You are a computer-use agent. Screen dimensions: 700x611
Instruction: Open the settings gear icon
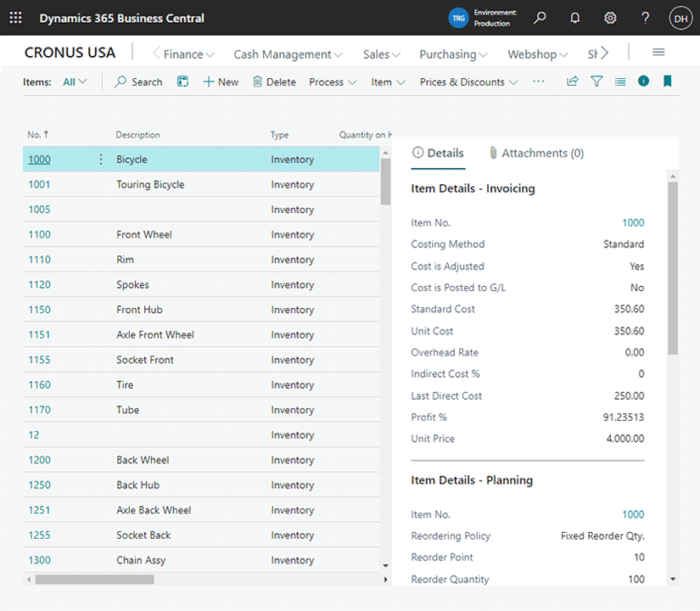pyautogui.click(x=610, y=18)
